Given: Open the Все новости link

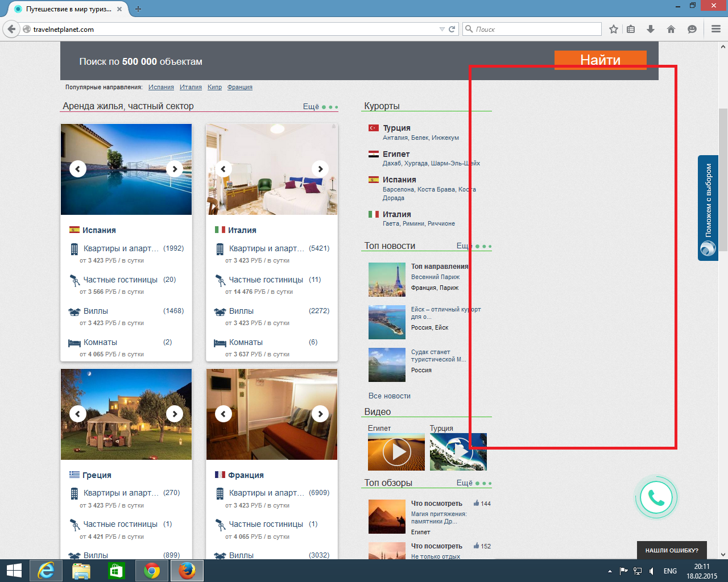Looking at the screenshot, I should (x=390, y=396).
